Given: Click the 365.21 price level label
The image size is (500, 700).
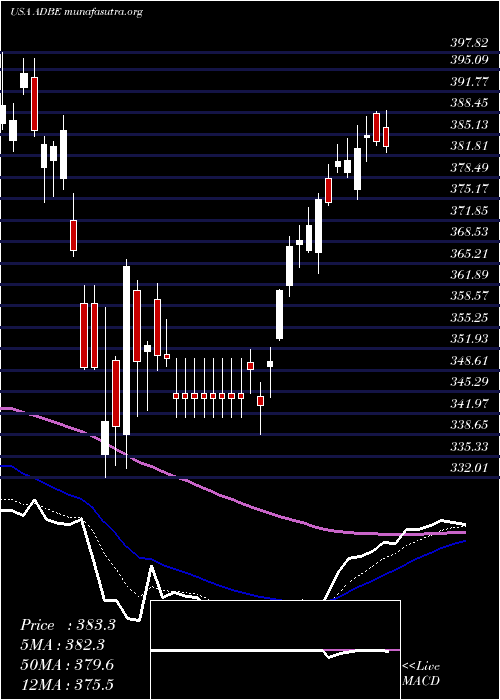Looking at the screenshot, I should coord(468,254).
